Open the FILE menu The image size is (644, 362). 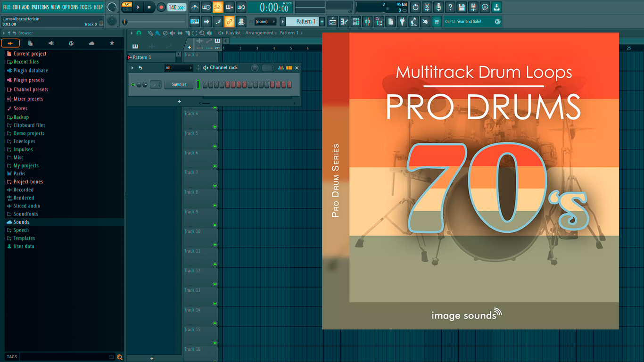(7, 7)
